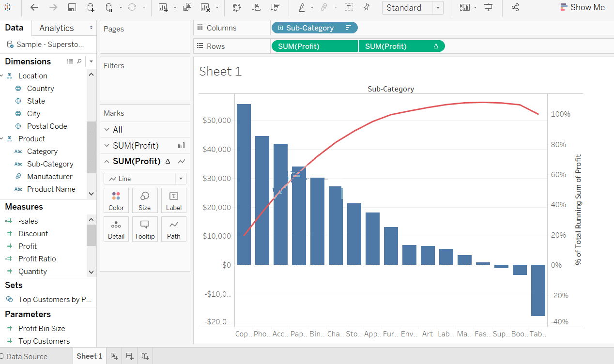Open the Size mark card
This screenshot has width=614, height=364.
(144, 201)
